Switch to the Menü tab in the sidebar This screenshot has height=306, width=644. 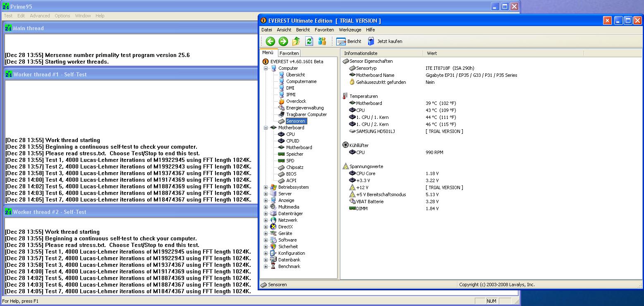(268, 52)
